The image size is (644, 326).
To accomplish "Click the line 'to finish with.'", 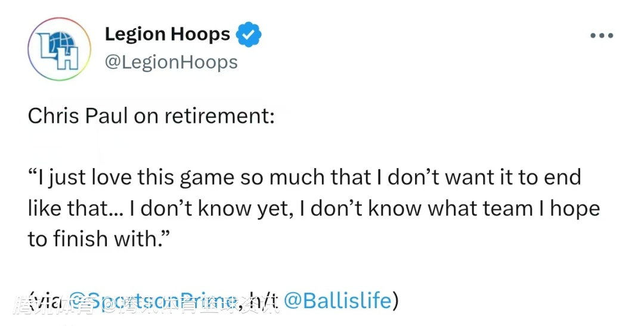I will 100,239.
